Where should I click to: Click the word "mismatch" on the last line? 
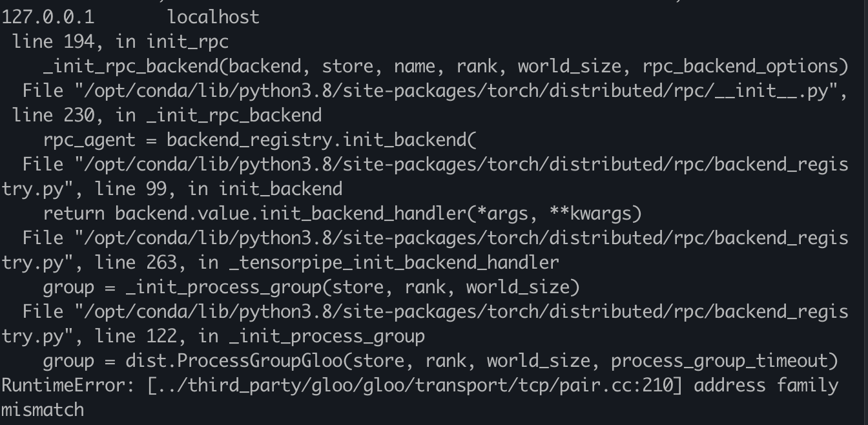(x=43, y=410)
